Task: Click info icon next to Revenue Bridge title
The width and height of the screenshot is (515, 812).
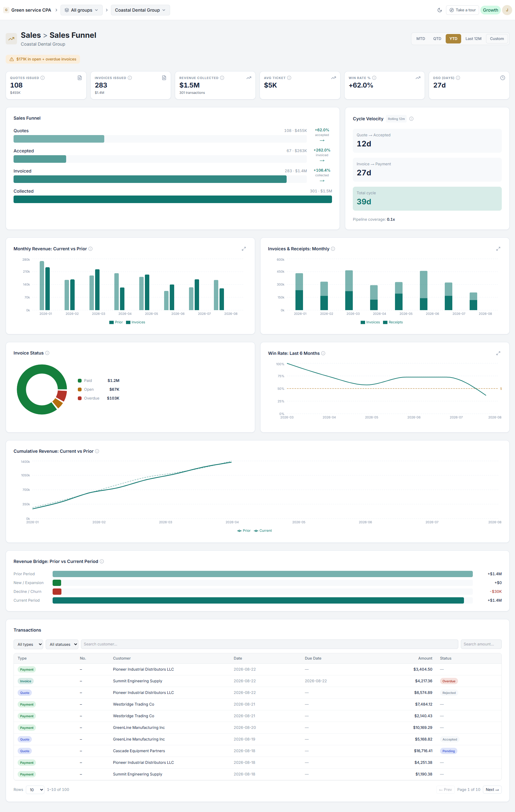Action: click(x=101, y=561)
